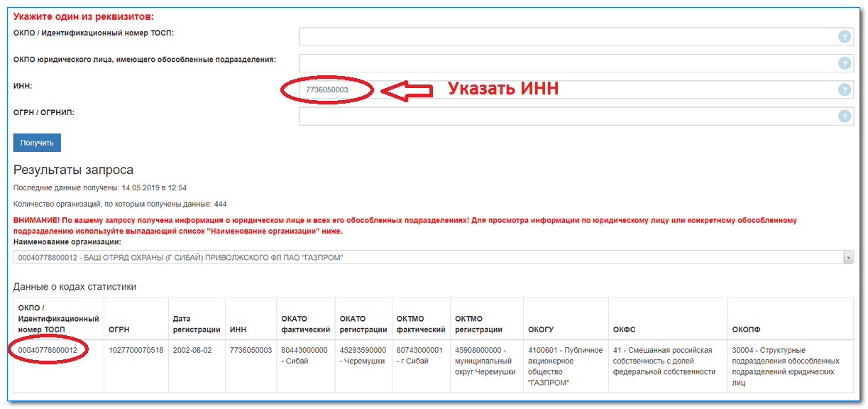Click label ОКПО юридического лица, имеющего обособленные подразделения
The image size is (868, 409).
(145, 59)
